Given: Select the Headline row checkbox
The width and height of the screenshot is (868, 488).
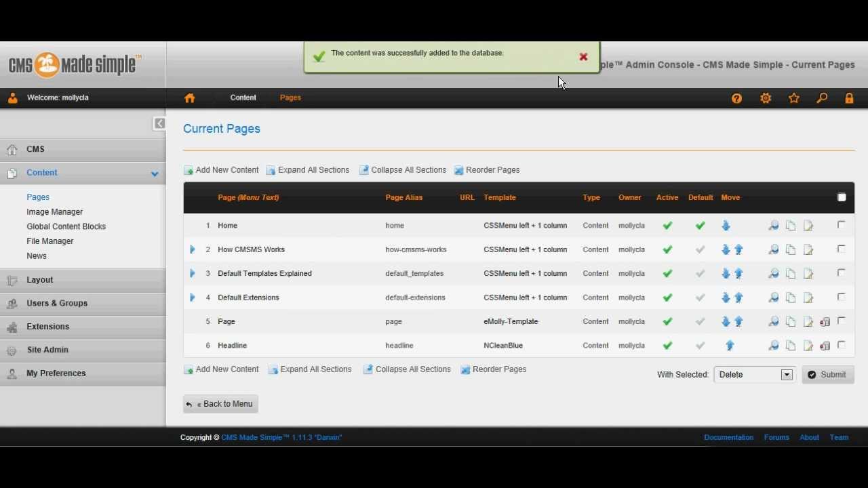Looking at the screenshot, I should tap(842, 345).
